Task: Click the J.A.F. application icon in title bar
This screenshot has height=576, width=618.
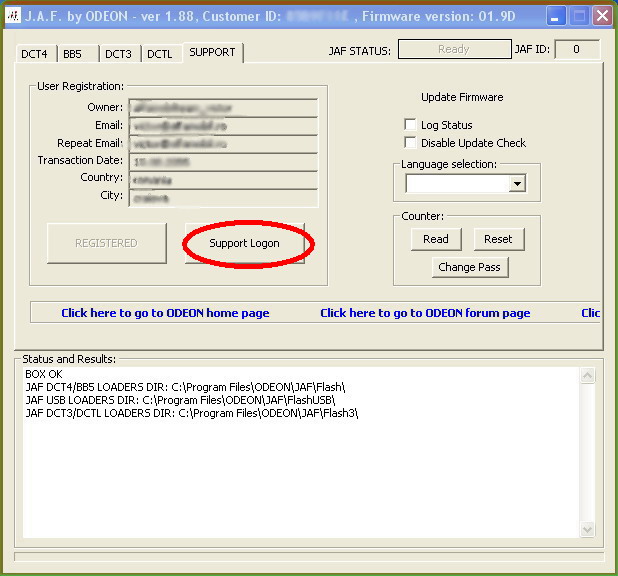Action: coord(13,16)
